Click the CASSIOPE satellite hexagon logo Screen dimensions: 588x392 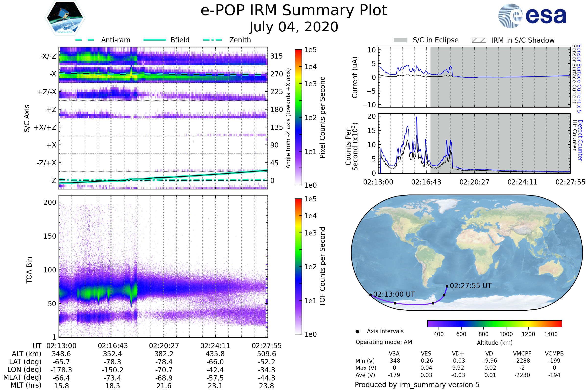(65, 18)
